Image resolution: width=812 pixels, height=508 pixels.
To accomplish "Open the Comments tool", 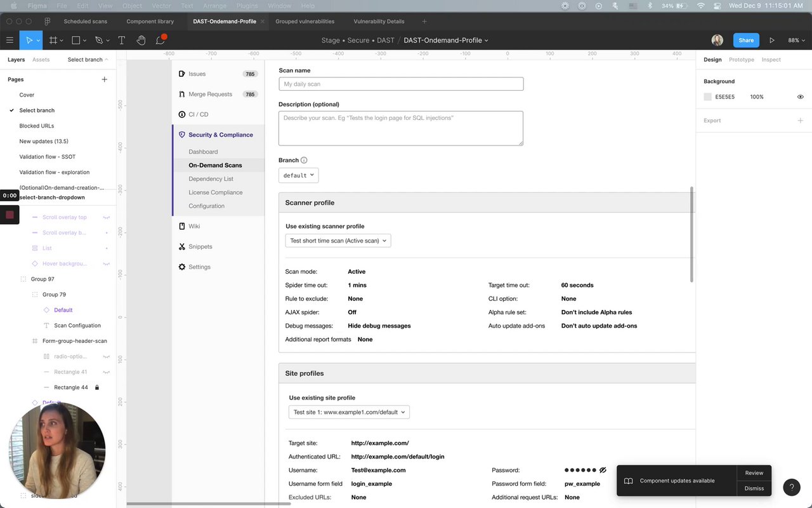I will click(160, 40).
